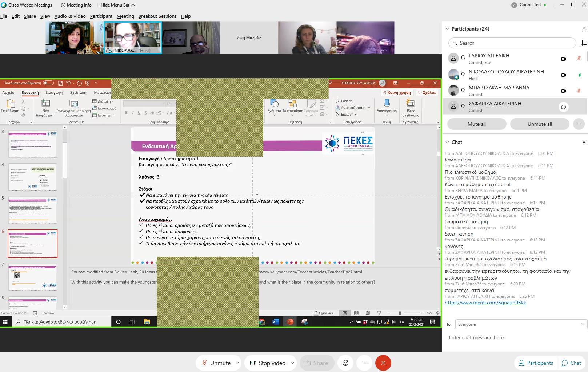
Task: Click more options button beside Unmute all
Action: coord(579,124)
